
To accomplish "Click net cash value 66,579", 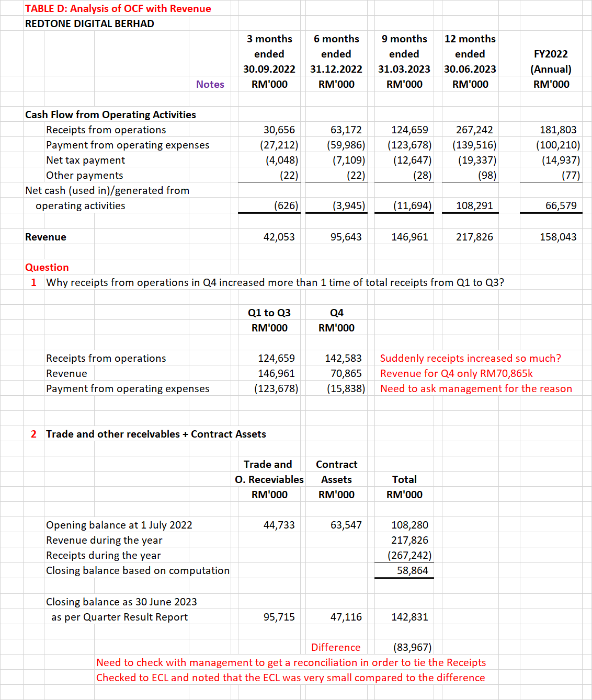I will [561, 205].
